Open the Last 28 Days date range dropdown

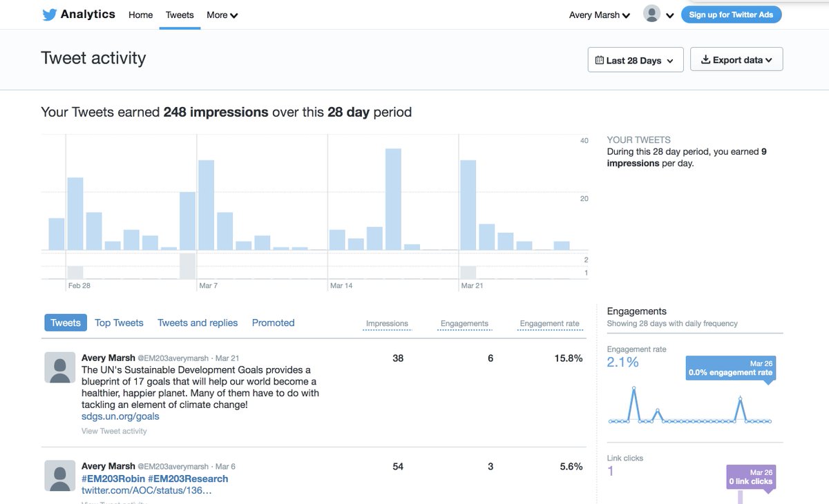[x=636, y=60]
